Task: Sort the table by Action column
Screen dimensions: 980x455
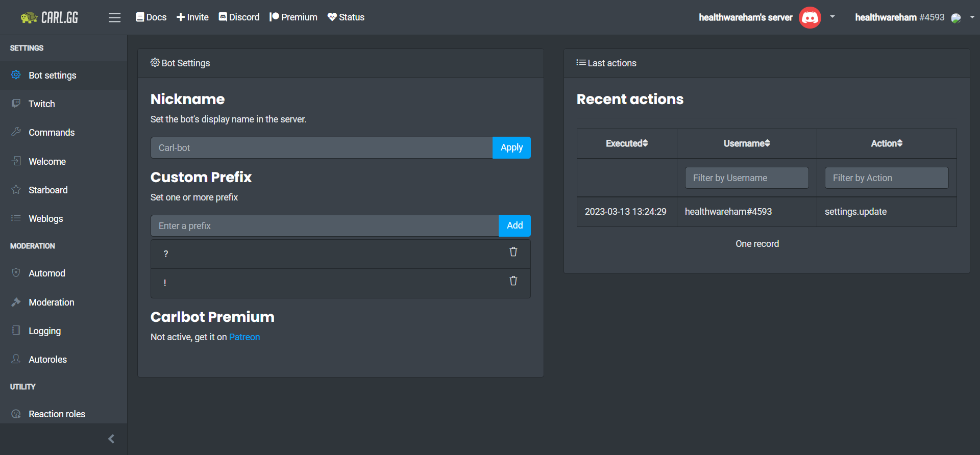Action: coord(887,144)
